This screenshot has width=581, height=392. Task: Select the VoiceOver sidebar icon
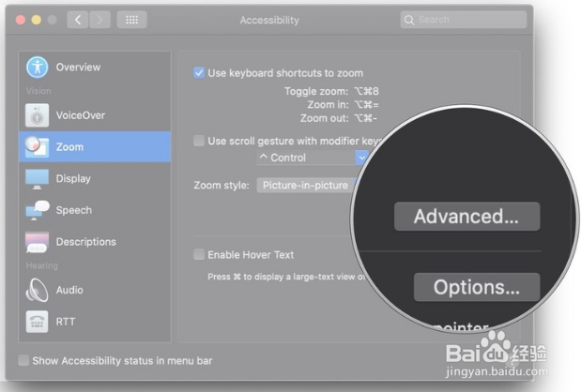pyautogui.click(x=37, y=115)
